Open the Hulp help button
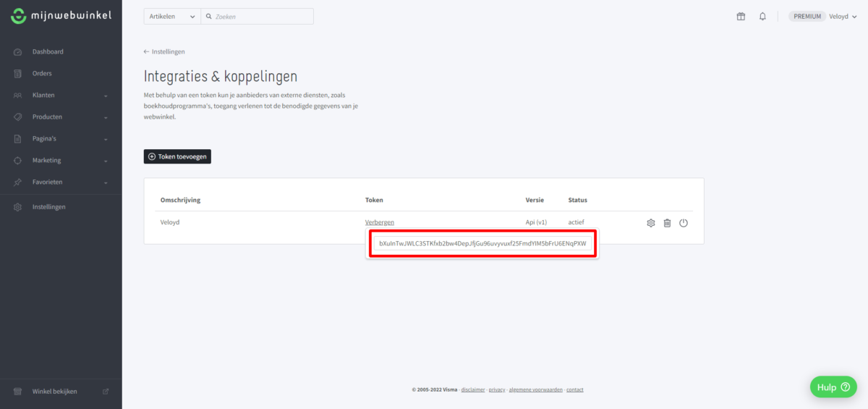868x409 pixels. coord(833,387)
